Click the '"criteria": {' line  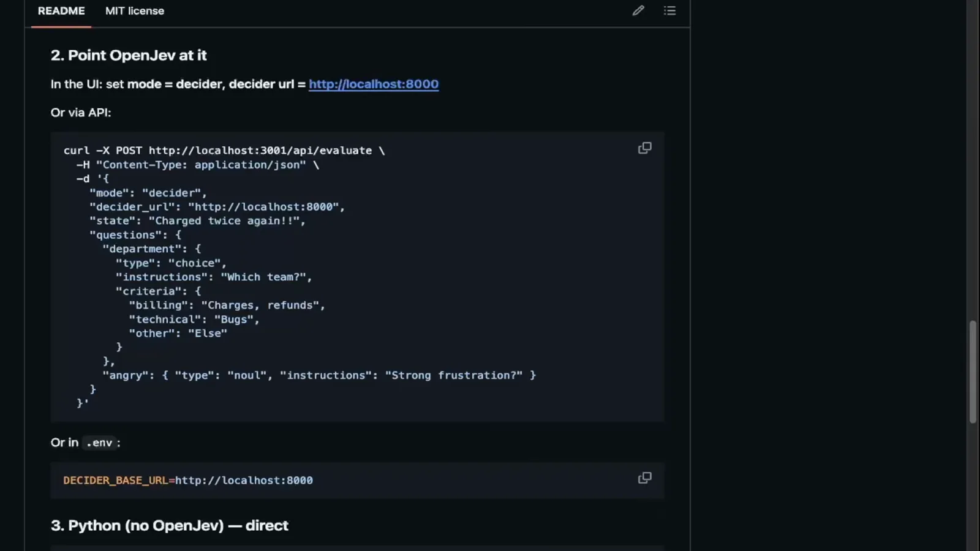pos(158,291)
